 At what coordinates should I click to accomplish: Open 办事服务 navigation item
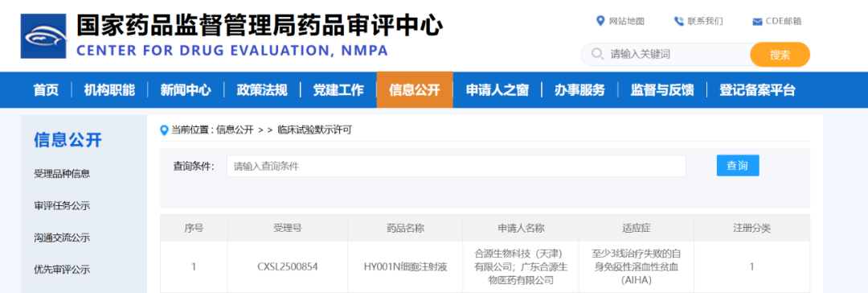click(579, 90)
